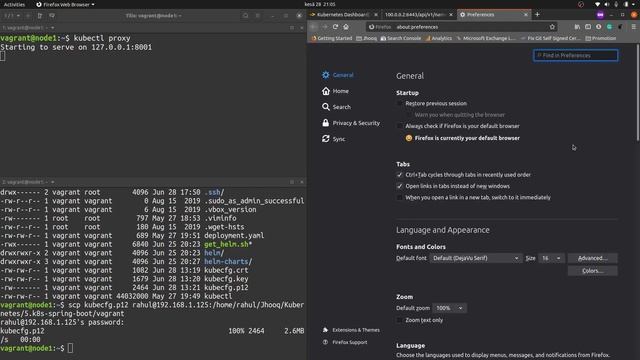Go to Firefox home page icon
The height and width of the screenshot is (360, 640).
point(346,27)
